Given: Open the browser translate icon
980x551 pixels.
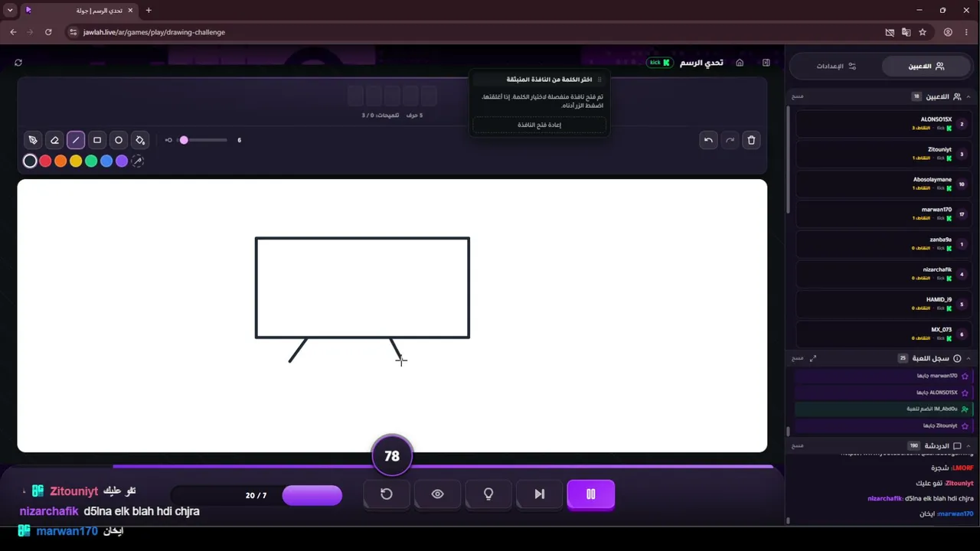Looking at the screenshot, I should (906, 32).
